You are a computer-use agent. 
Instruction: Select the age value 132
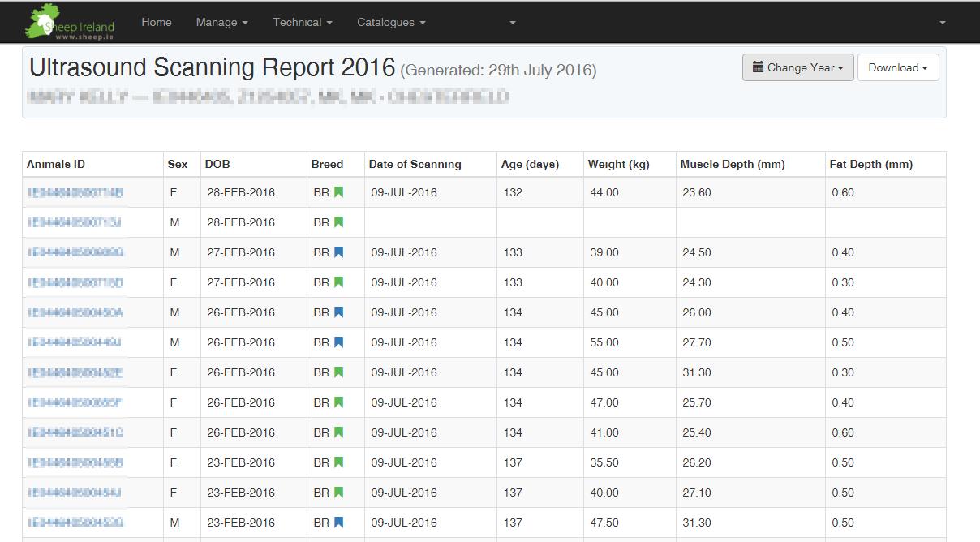coord(513,192)
